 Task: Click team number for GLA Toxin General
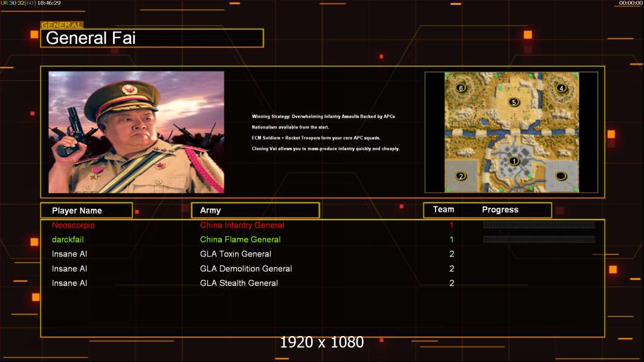pyautogui.click(x=451, y=254)
